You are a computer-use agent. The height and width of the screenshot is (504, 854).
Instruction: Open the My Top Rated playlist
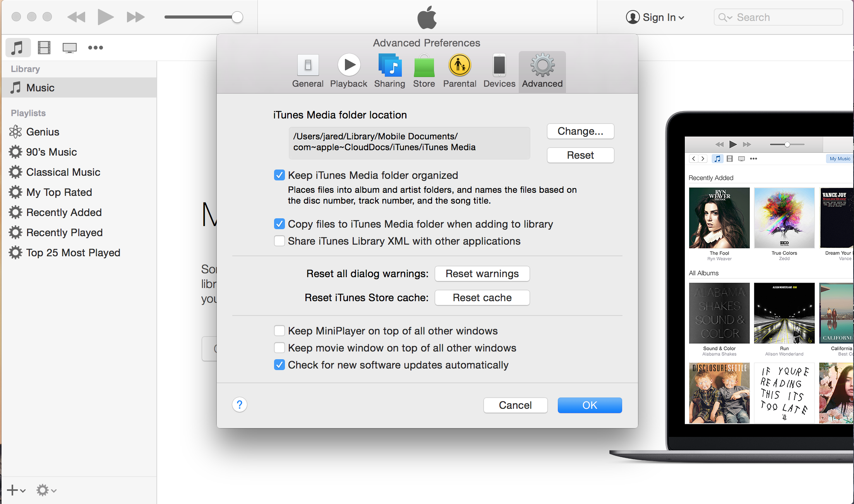79,192
